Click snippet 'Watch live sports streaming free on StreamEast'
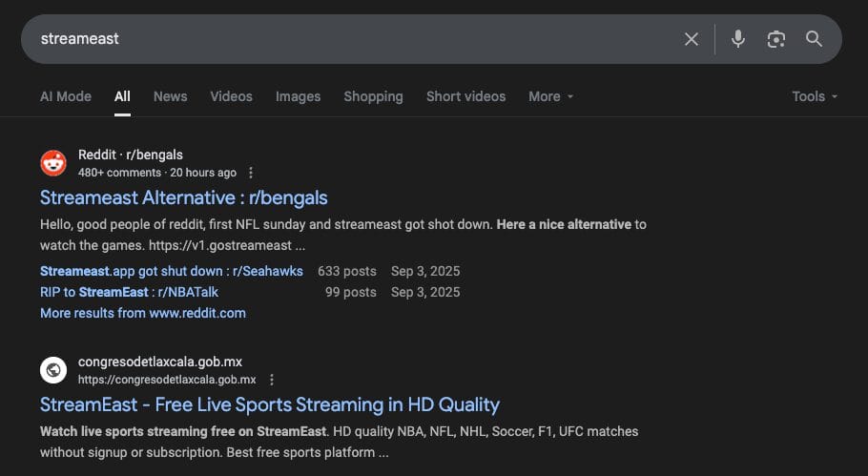 tap(184, 431)
